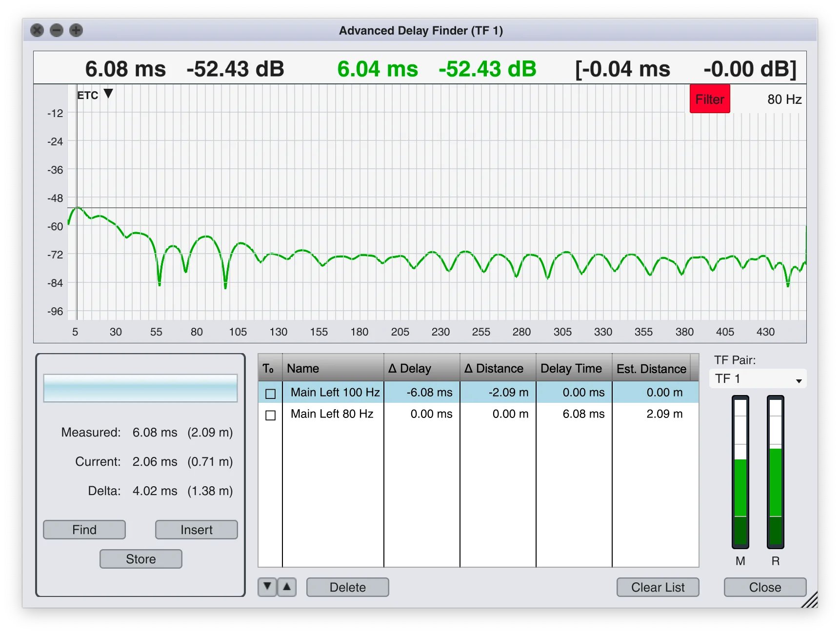The width and height of the screenshot is (840, 634).
Task: Click the progress bar above Measured
Action: 140,388
